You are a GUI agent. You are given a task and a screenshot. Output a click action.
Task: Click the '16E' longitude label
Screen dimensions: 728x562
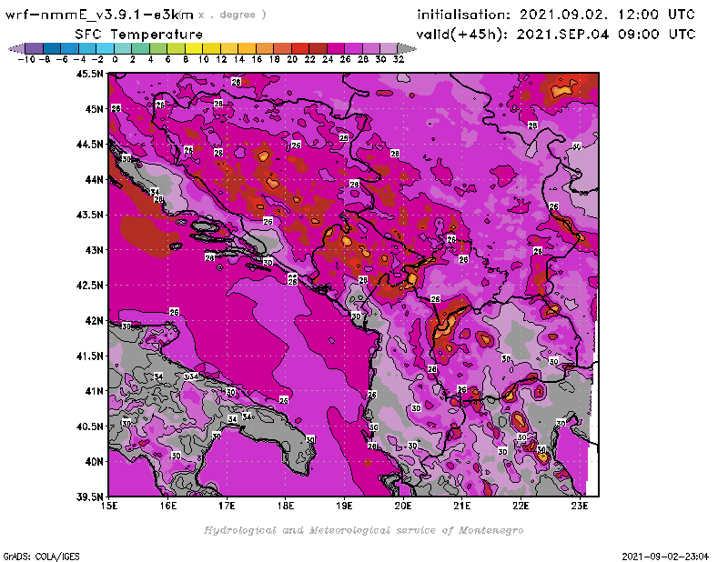pos(168,506)
